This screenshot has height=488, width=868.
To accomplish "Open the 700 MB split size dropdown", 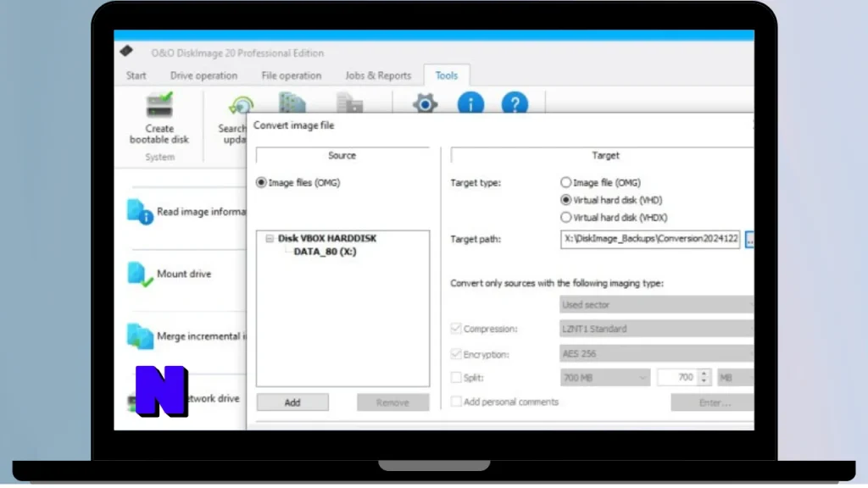I will click(x=604, y=378).
